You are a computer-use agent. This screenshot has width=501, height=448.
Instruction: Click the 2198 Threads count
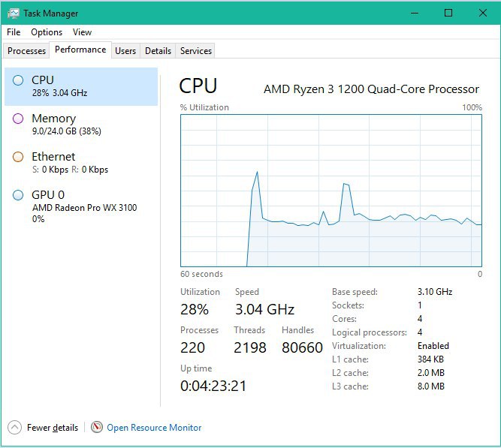click(250, 347)
